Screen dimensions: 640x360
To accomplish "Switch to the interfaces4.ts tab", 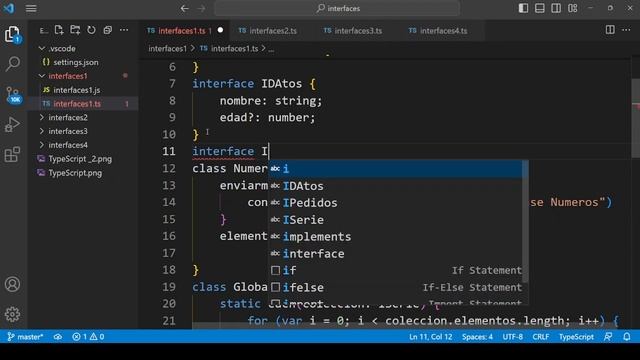I will tap(443, 31).
